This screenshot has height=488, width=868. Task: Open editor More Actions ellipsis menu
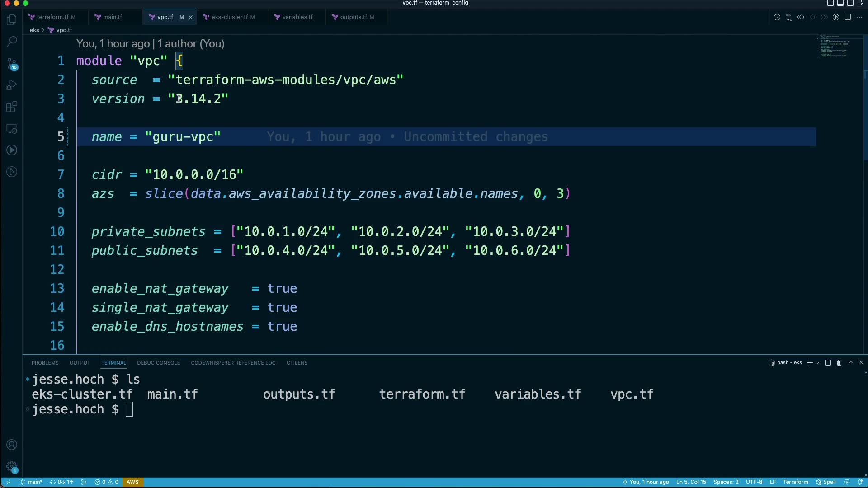click(x=859, y=17)
